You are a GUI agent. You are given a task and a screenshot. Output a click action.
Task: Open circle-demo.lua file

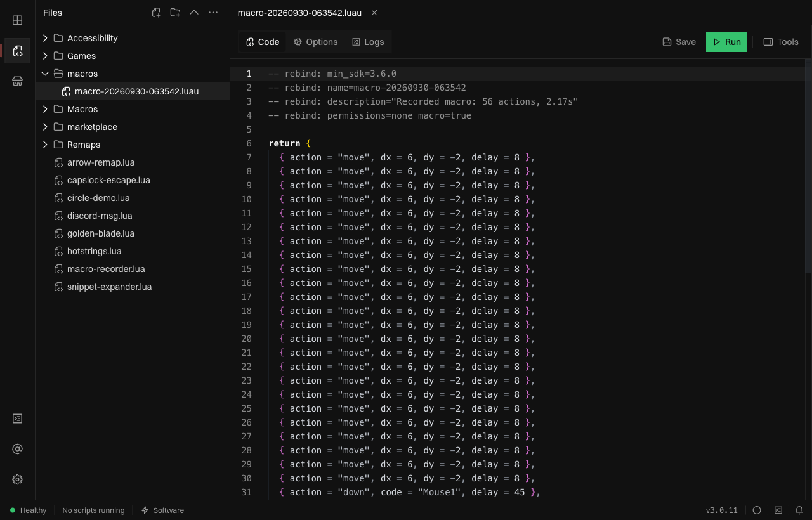(133, 198)
